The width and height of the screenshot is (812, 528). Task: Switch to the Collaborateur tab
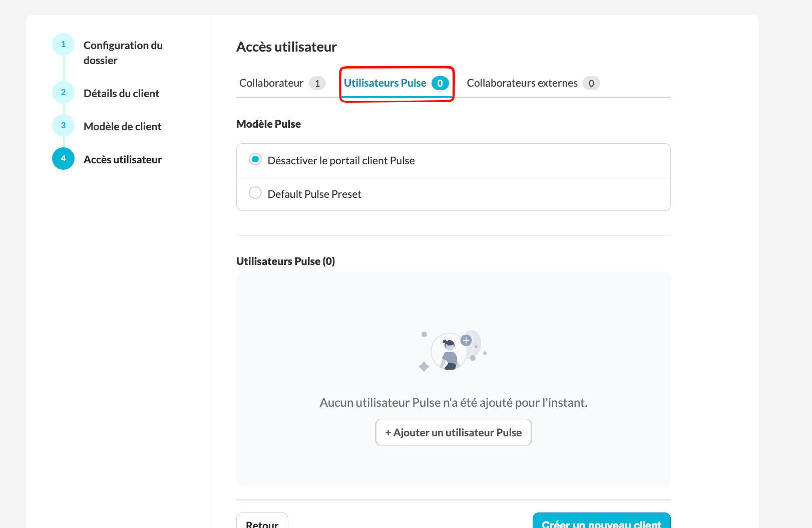coord(271,83)
